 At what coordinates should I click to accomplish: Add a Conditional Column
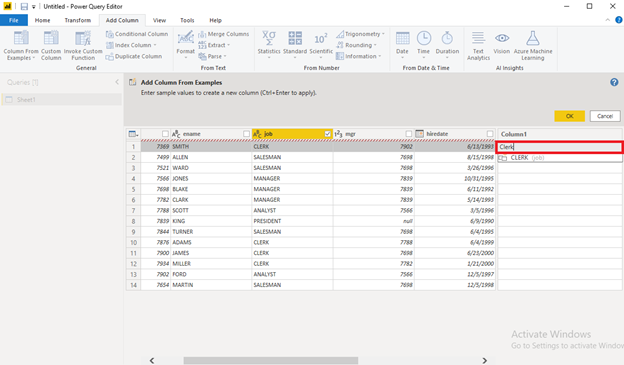tap(137, 34)
